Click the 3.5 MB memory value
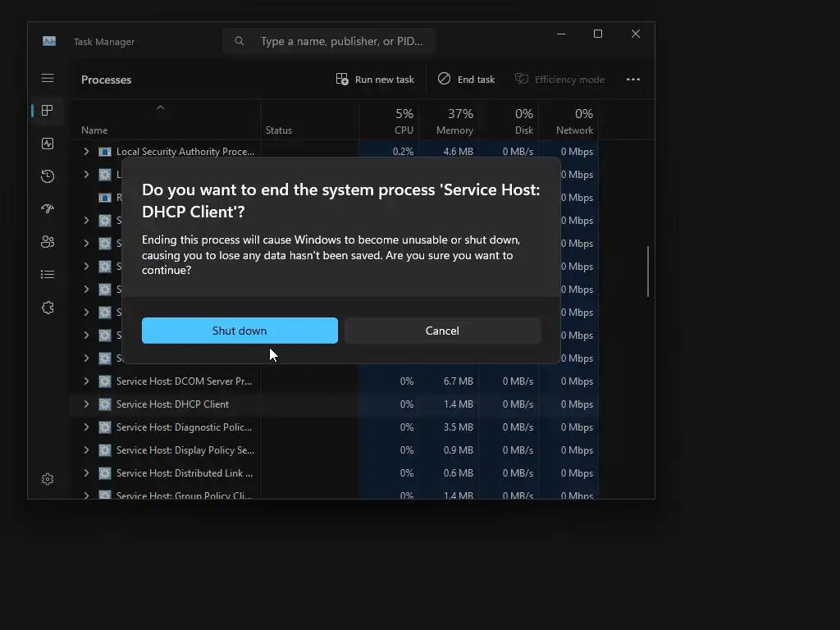This screenshot has width=840, height=630. 458,427
